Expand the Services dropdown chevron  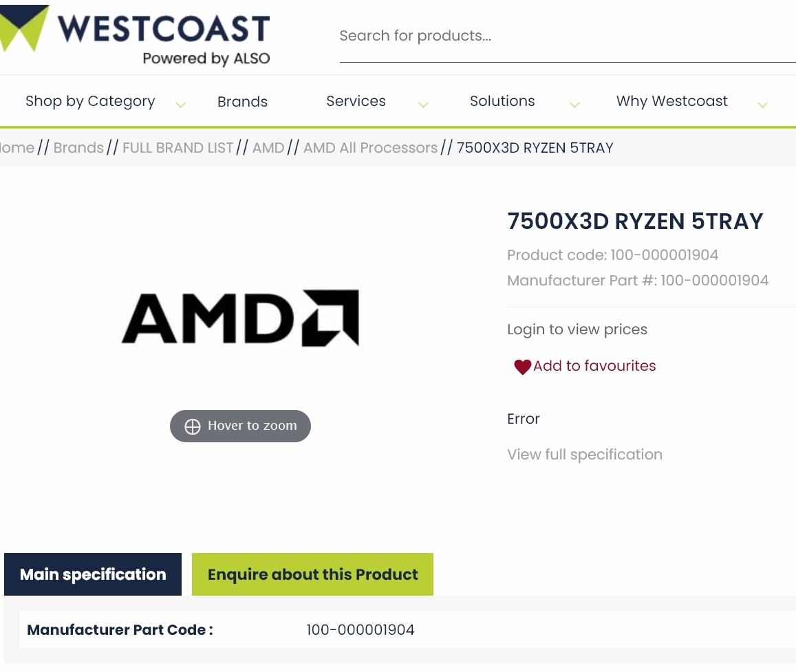click(423, 105)
